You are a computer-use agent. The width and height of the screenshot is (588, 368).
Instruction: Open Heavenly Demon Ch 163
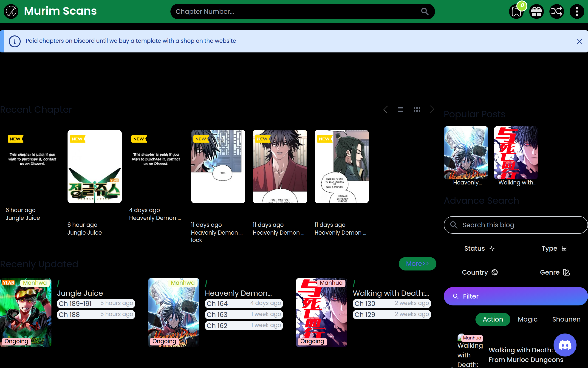244,314
